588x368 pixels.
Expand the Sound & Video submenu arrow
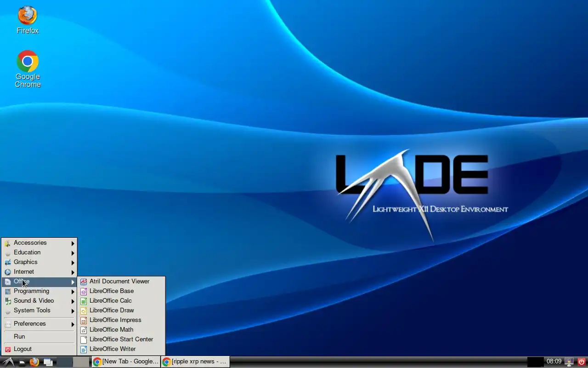coord(73,301)
